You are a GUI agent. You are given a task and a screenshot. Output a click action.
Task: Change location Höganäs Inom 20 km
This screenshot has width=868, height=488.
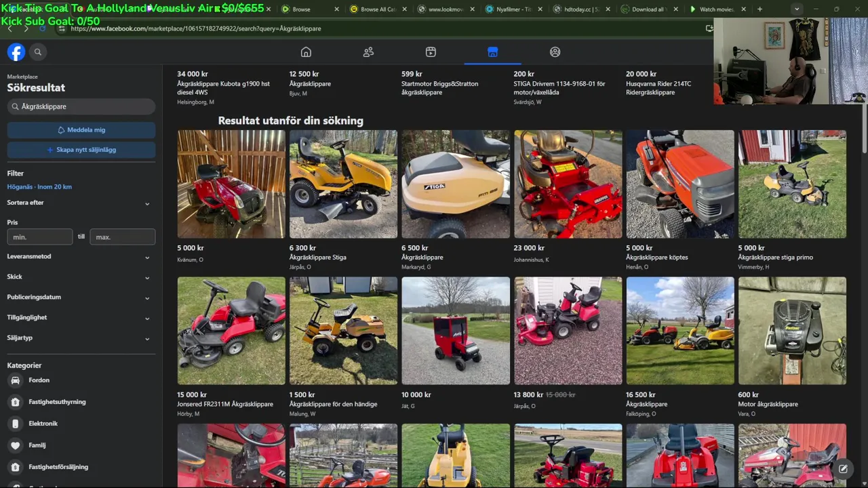(39, 186)
